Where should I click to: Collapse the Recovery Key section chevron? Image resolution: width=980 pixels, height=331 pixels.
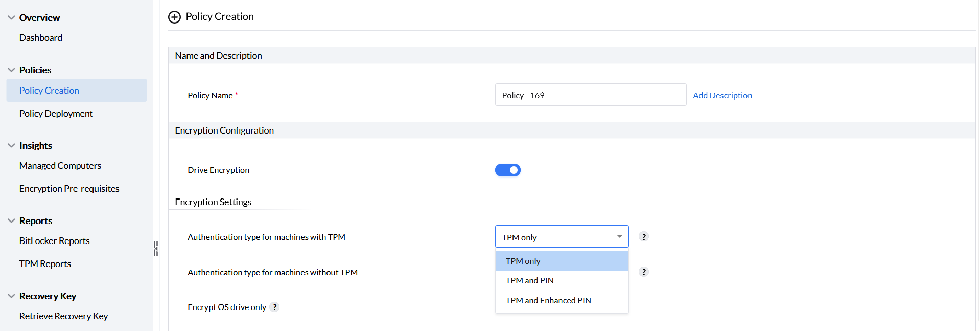pos(11,296)
